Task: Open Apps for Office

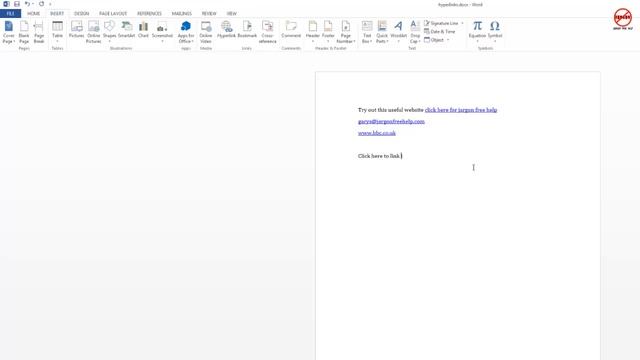Action: (186, 32)
